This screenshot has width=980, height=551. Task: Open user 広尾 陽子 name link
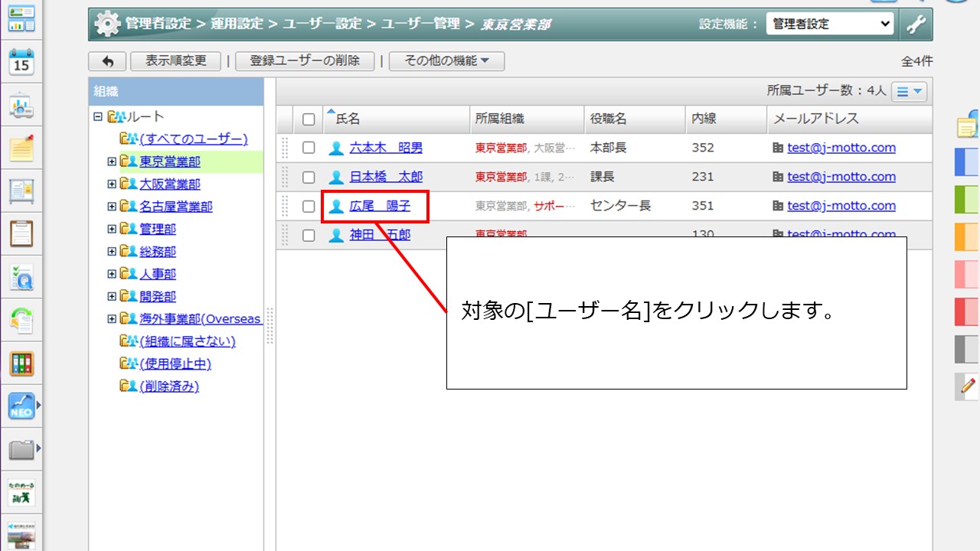point(380,206)
